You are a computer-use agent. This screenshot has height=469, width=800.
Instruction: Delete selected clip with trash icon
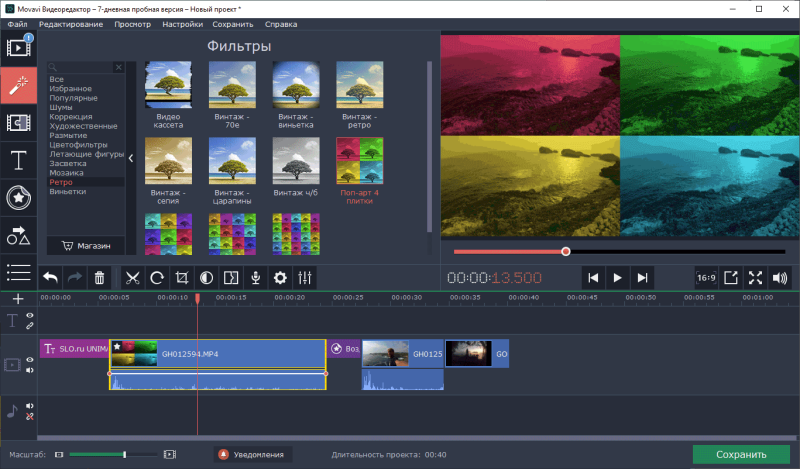[99, 277]
